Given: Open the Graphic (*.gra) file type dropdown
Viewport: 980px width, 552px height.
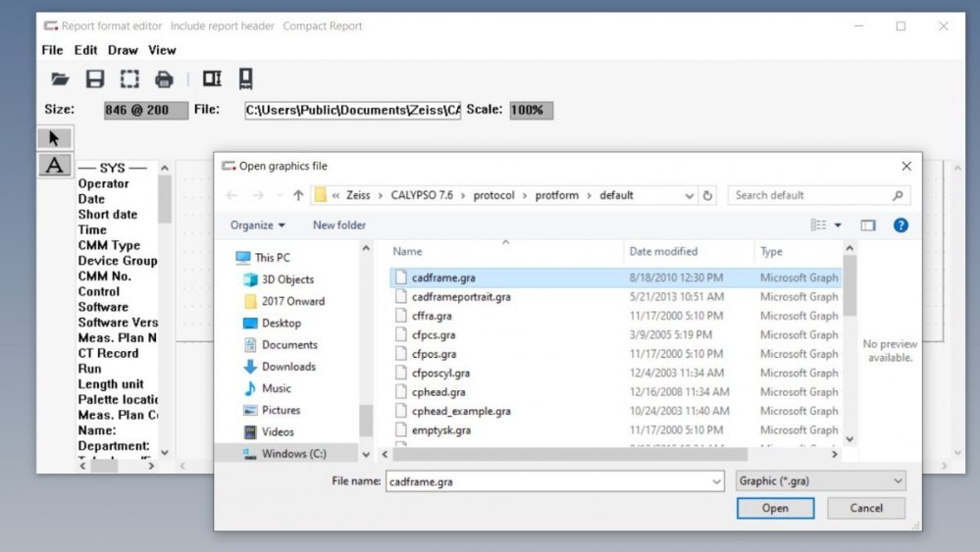Looking at the screenshot, I should click(x=821, y=480).
